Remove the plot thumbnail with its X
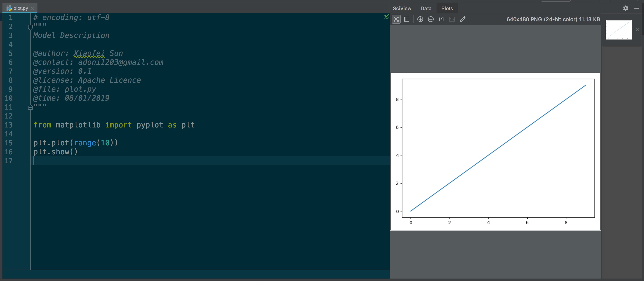The height and width of the screenshot is (281, 644). 637,30
